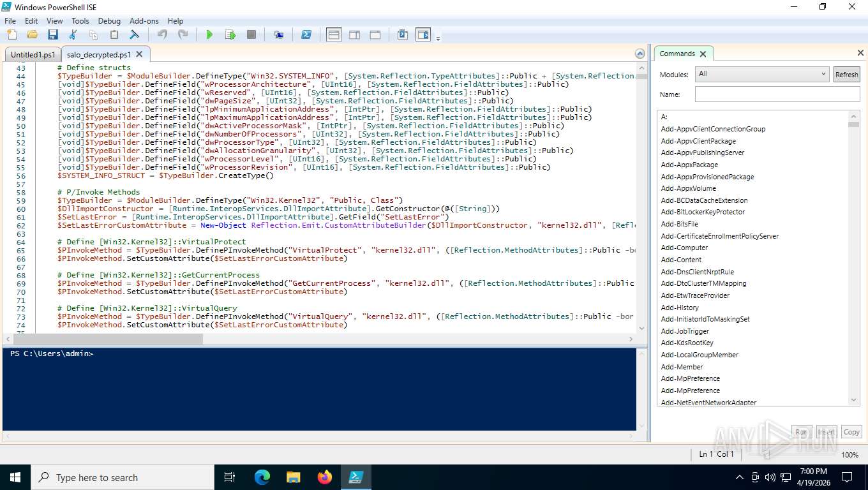The width and height of the screenshot is (868, 490).
Task: Close the Commands add-on pane
Action: (860, 53)
